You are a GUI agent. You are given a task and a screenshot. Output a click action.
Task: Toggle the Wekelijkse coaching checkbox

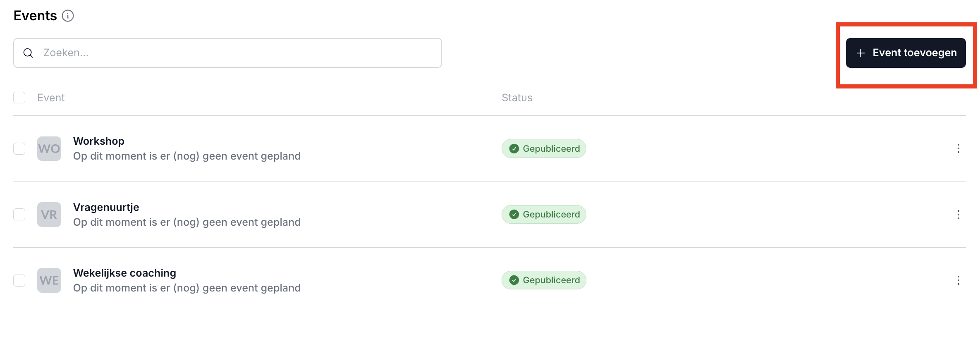(19, 280)
